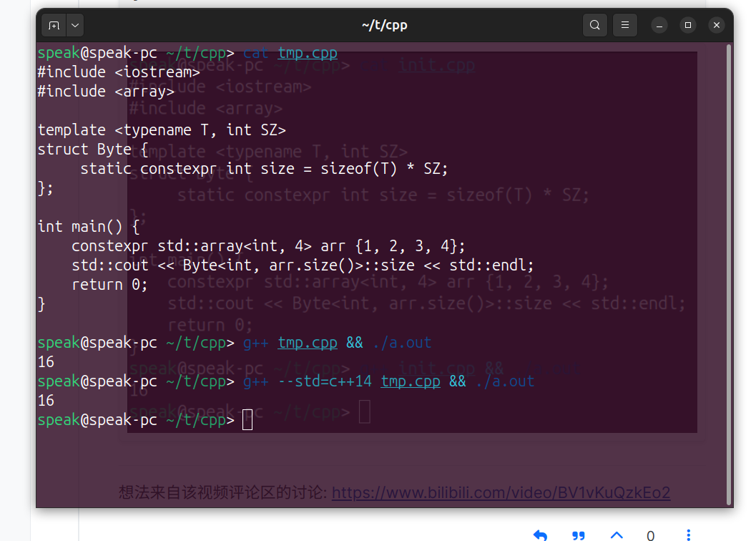Maximize the terminal window
This screenshot has height=541, width=756.
click(x=688, y=26)
